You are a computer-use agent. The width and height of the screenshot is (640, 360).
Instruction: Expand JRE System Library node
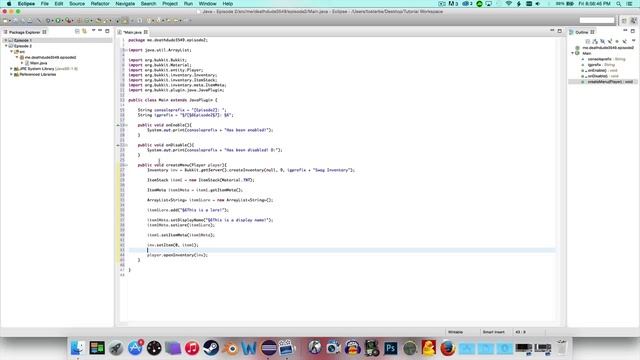pyautogui.click(x=11, y=69)
